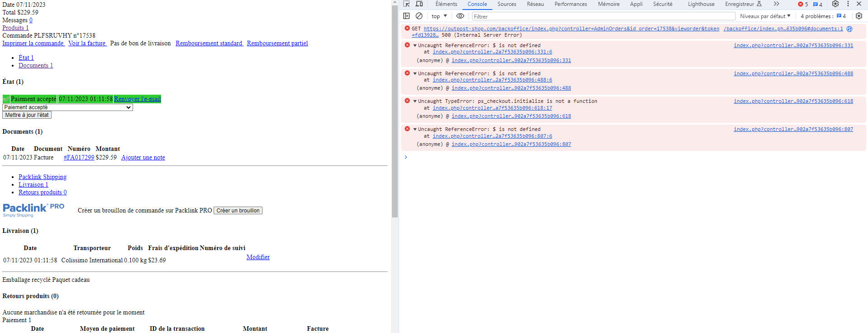Show the console sidebar panel icon

(x=406, y=16)
